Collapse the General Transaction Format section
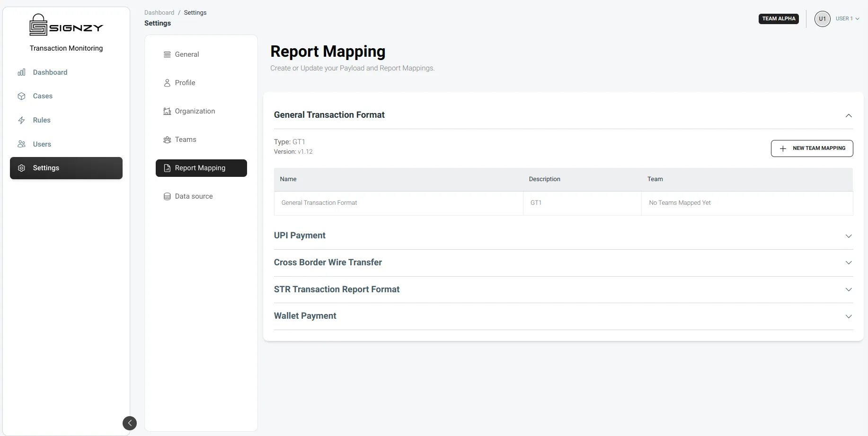This screenshot has width=868, height=436. coord(849,115)
